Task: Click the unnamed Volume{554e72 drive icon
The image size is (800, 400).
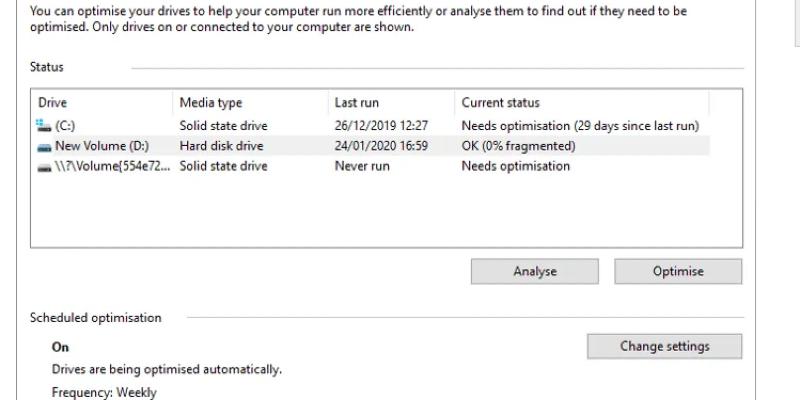Action: pos(44,167)
